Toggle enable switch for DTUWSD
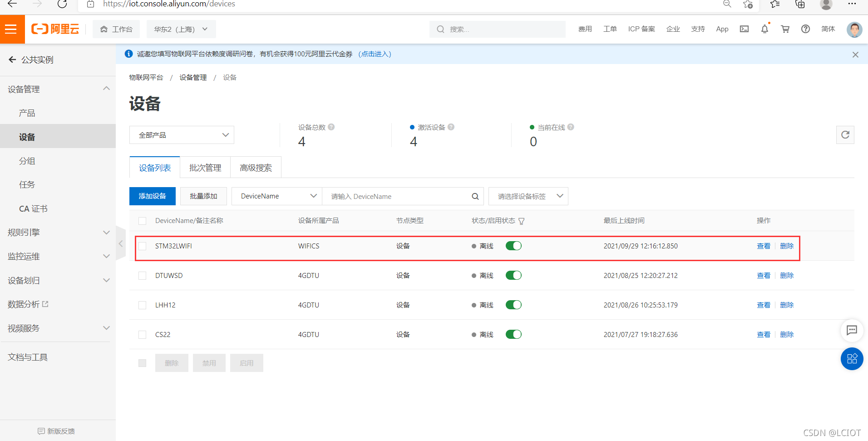This screenshot has height=441, width=868. pos(513,275)
